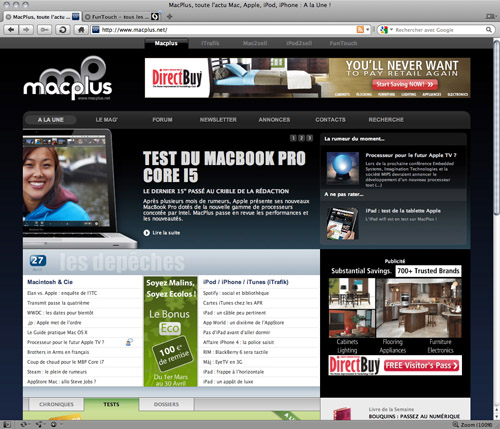
Task: Click the search magnifier icon
Action: [489, 30]
